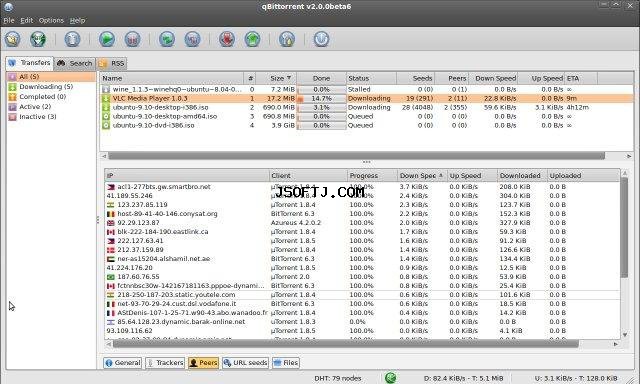Viewport: 640px width, 384px height.
Task: Click the Download from URL toolbar icon
Action: [x=38, y=39]
